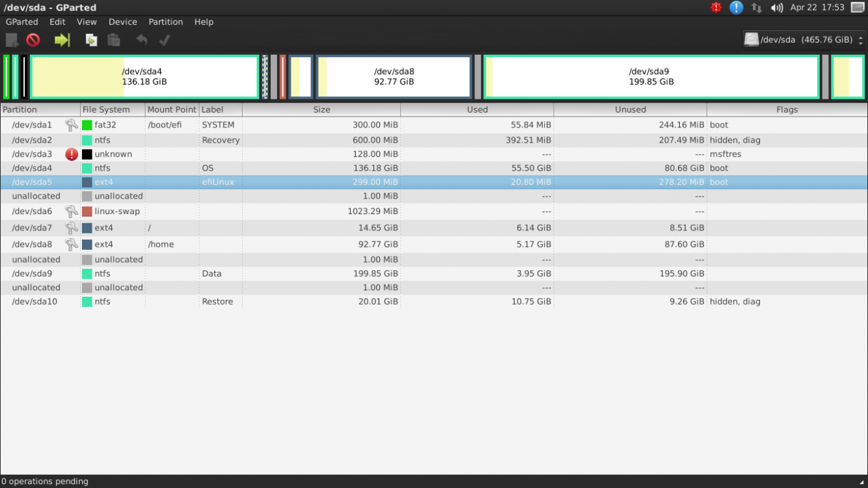Click the Partition column header
Screen dimensions: 868x488
pyautogui.click(x=40, y=109)
